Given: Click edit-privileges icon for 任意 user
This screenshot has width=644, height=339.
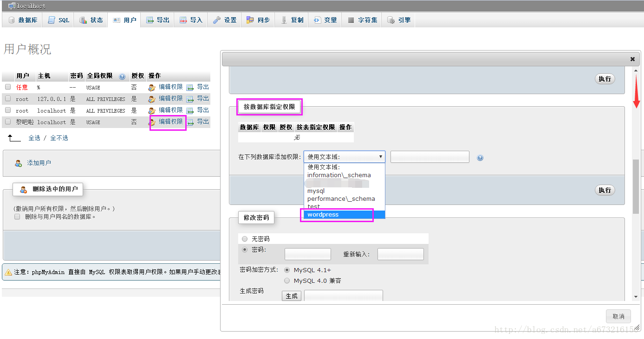Looking at the screenshot, I should tap(152, 87).
